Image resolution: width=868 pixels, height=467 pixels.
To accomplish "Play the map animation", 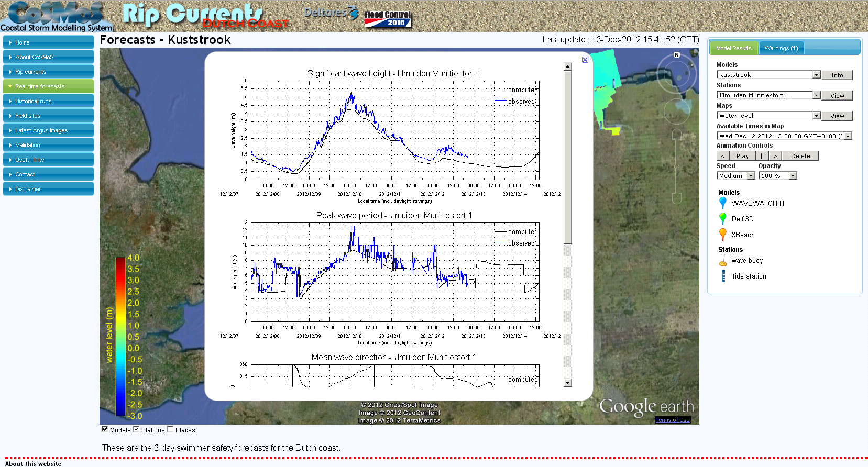I will (742, 156).
